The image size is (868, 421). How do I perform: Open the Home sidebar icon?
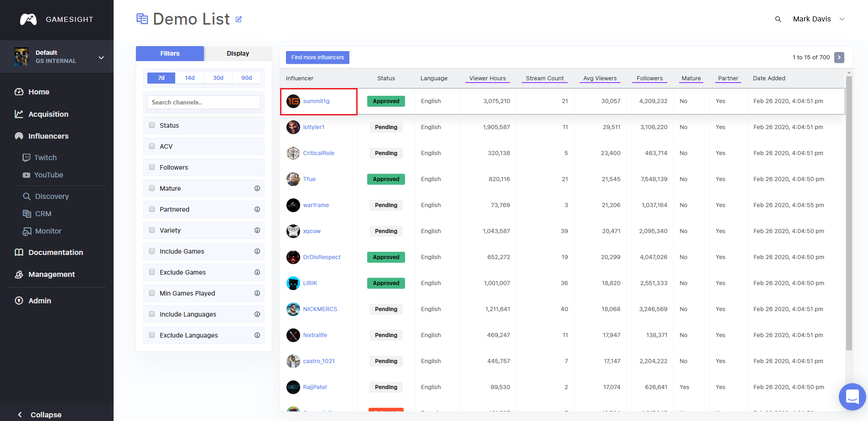pyautogui.click(x=19, y=92)
